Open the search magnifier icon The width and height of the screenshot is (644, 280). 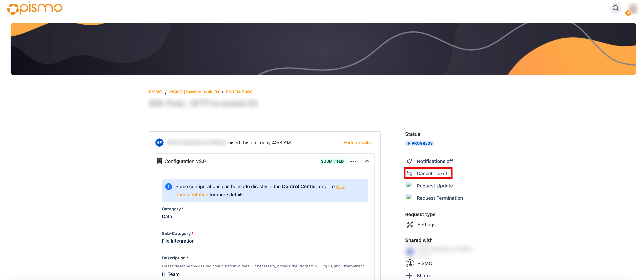pos(616,8)
